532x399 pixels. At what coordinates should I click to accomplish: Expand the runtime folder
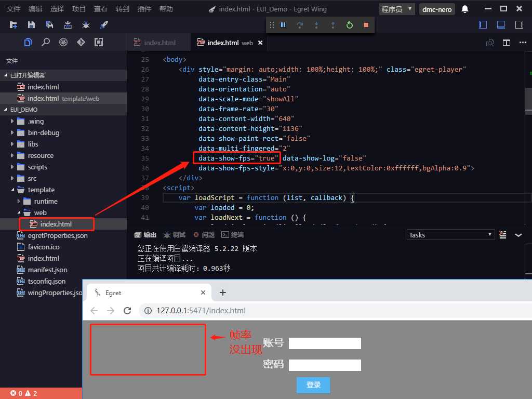tap(19, 201)
